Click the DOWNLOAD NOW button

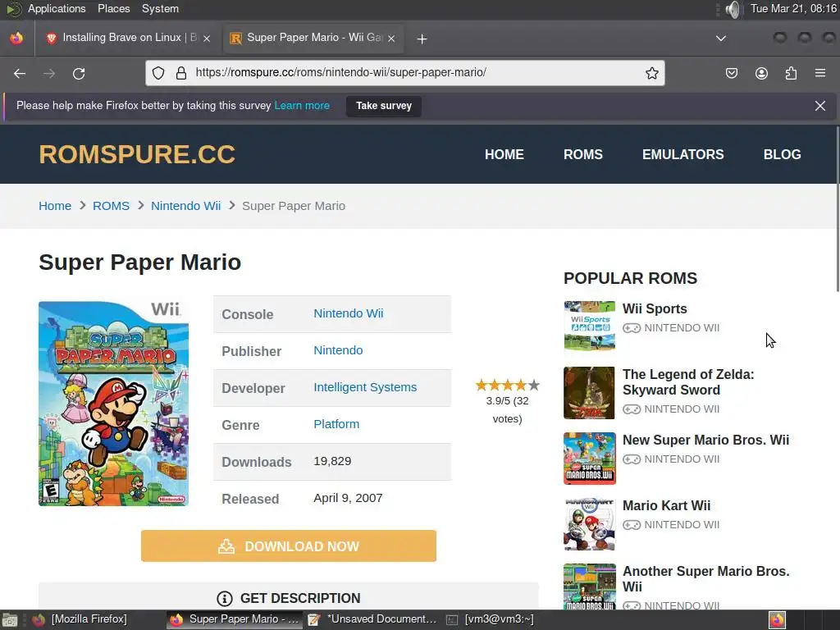pyautogui.click(x=288, y=546)
